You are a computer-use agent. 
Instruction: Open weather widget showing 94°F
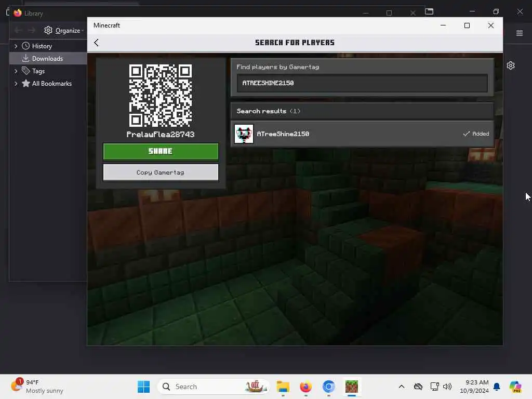pos(37,387)
